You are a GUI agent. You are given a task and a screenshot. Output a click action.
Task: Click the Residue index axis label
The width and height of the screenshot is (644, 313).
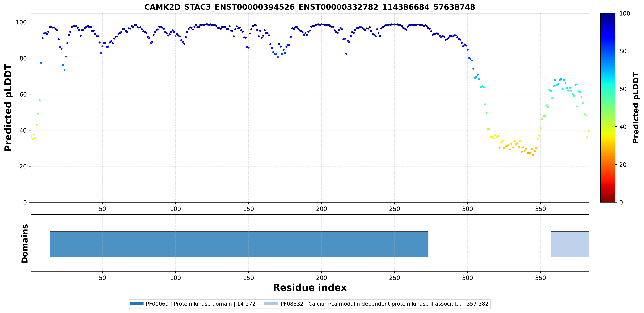click(310, 287)
